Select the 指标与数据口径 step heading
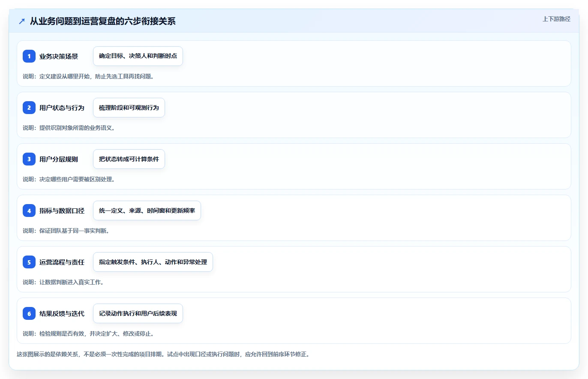The image size is (588, 379). pos(62,211)
